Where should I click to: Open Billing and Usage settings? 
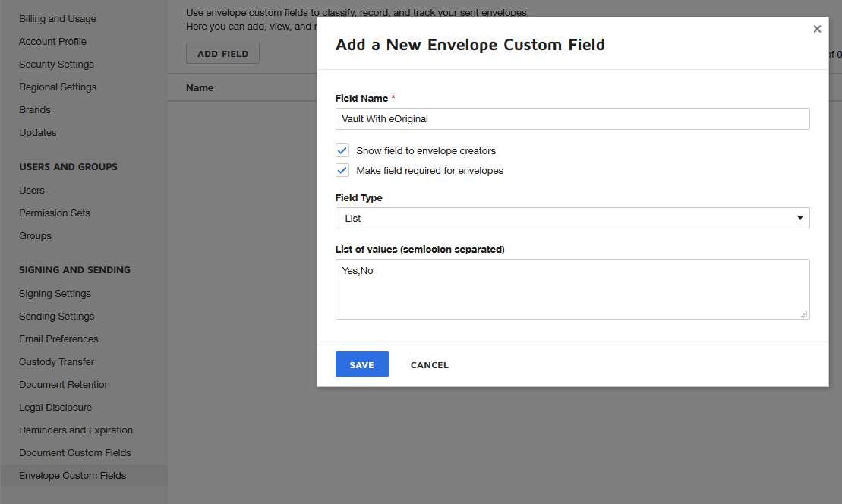point(57,18)
